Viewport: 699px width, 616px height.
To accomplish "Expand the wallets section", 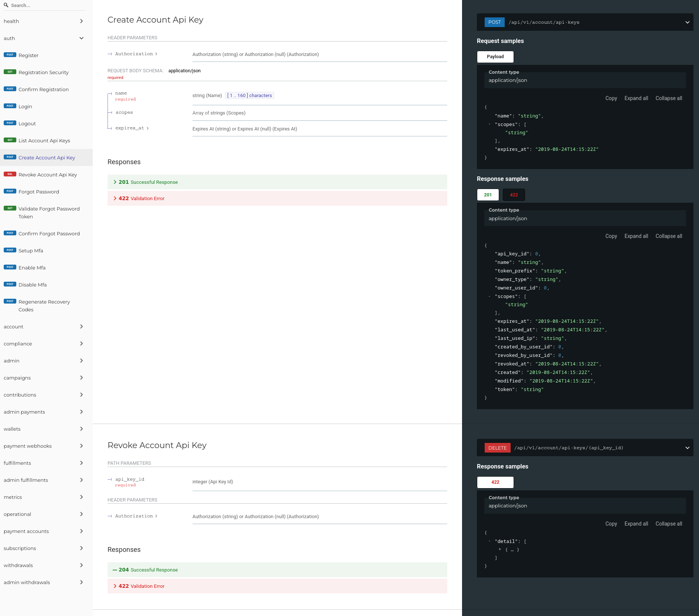I will click(x=46, y=429).
